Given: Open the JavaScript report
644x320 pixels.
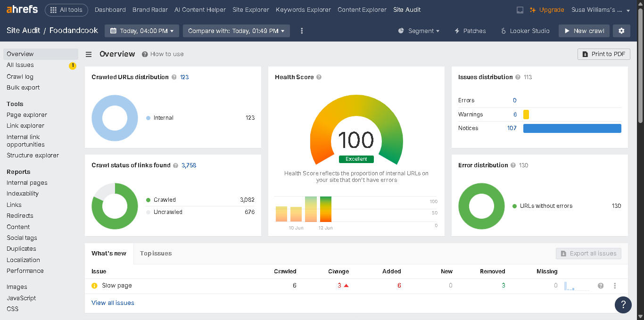Looking at the screenshot, I should point(21,298).
